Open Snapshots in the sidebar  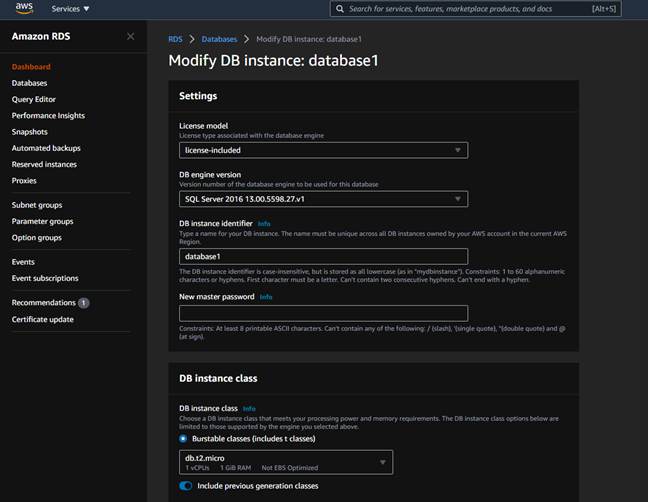30,132
